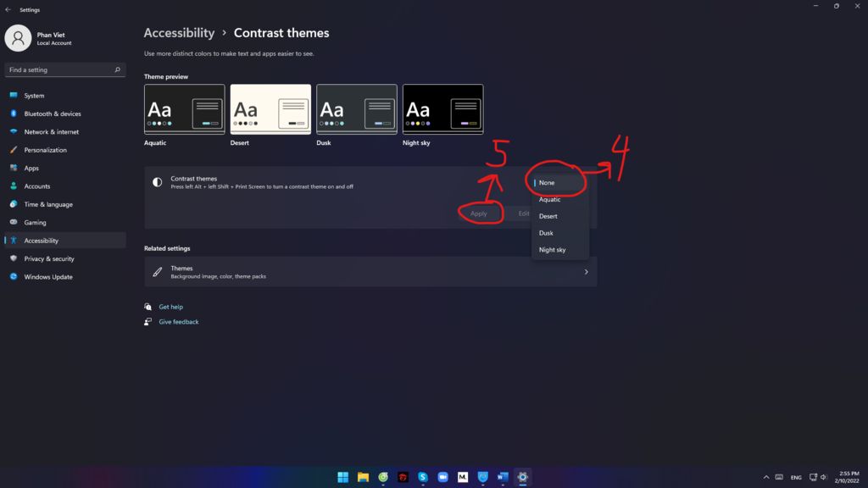868x488 pixels.
Task: Select Accessibility in the sidebar
Action: (x=65, y=241)
